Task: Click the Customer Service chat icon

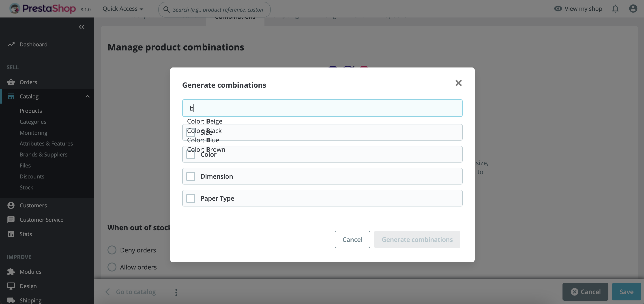Action: (11, 219)
